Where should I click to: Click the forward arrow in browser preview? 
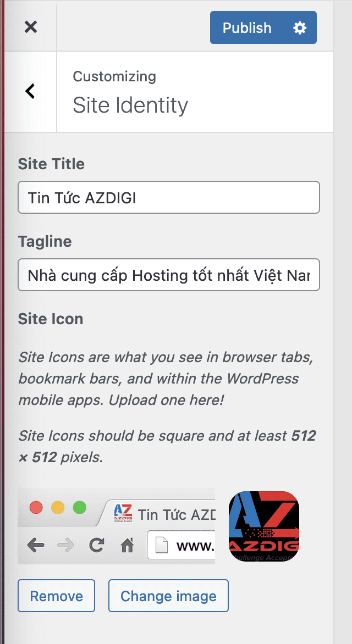66,545
